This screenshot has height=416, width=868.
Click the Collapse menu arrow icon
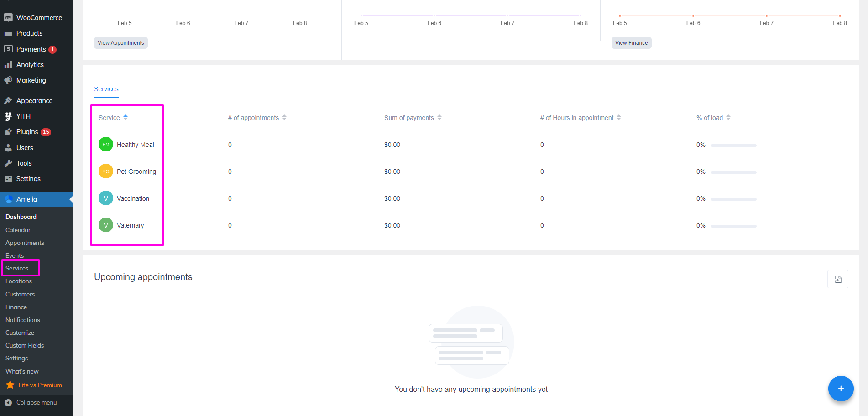[8, 402]
